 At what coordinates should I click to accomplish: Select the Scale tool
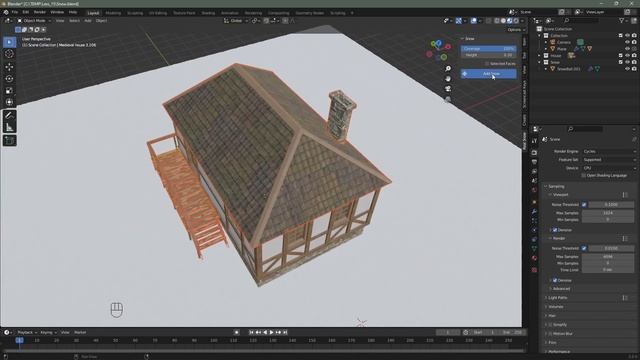coord(9,90)
